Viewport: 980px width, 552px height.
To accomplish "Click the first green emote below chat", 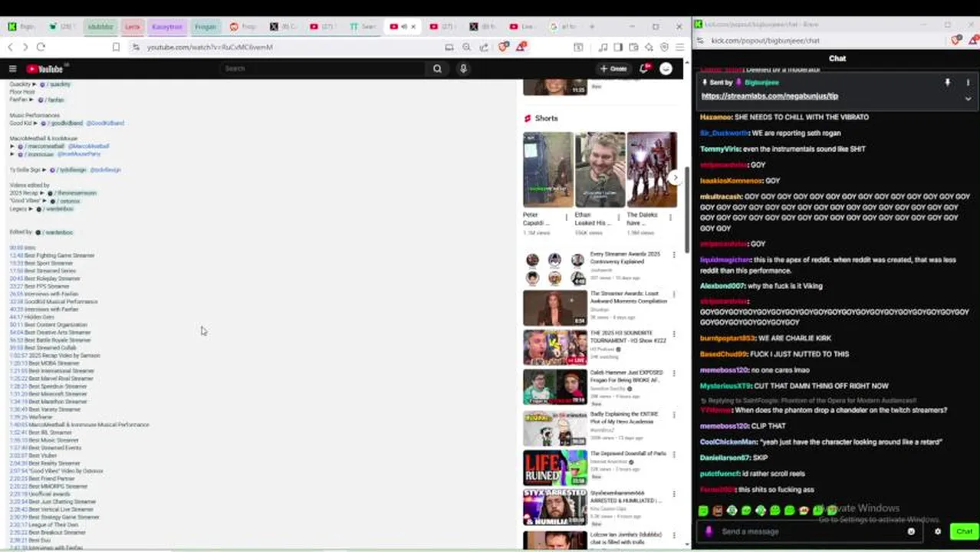I will point(703,511).
